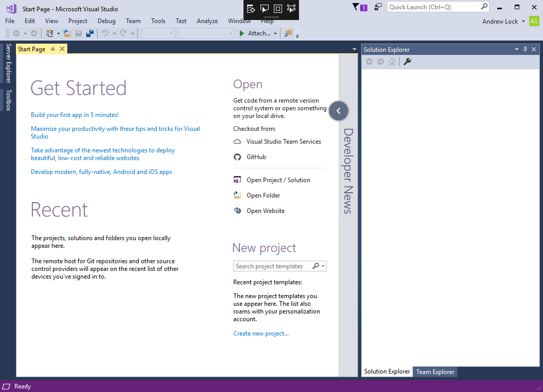Click Maximize your productivity tips link
Image resolution: width=543 pixels, height=392 pixels.
click(x=115, y=132)
